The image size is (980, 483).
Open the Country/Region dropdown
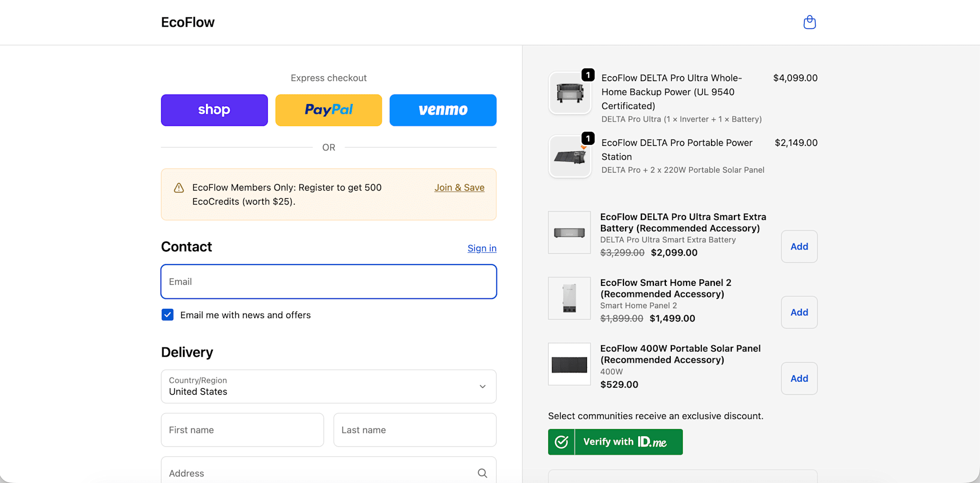click(x=329, y=387)
